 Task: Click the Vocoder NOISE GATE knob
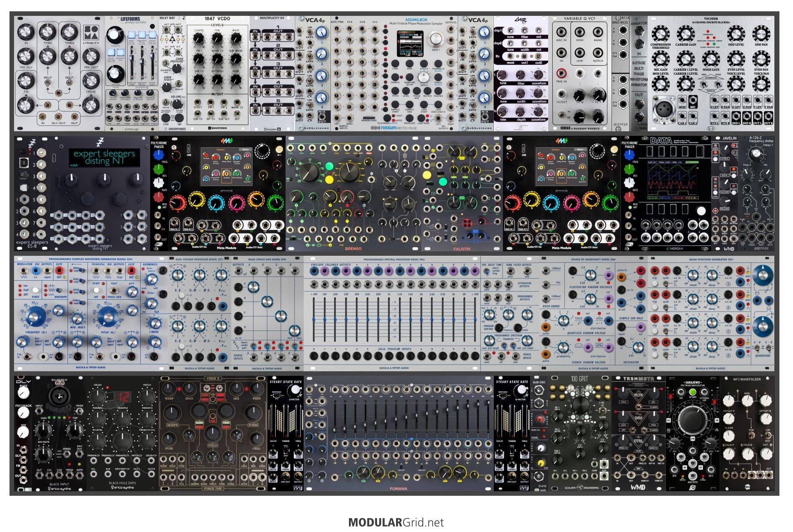pos(711,59)
